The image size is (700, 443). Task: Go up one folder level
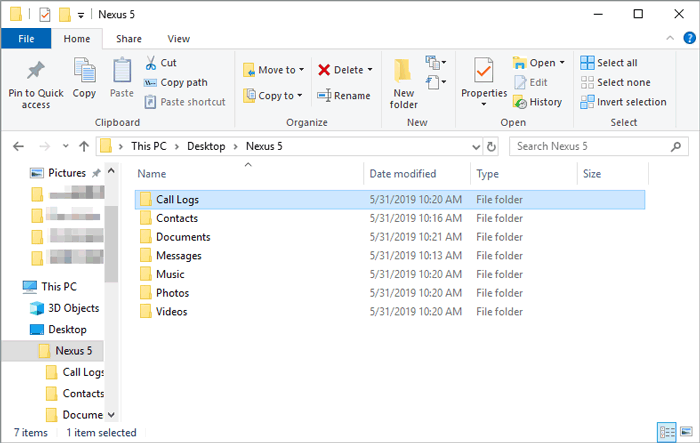(x=84, y=146)
